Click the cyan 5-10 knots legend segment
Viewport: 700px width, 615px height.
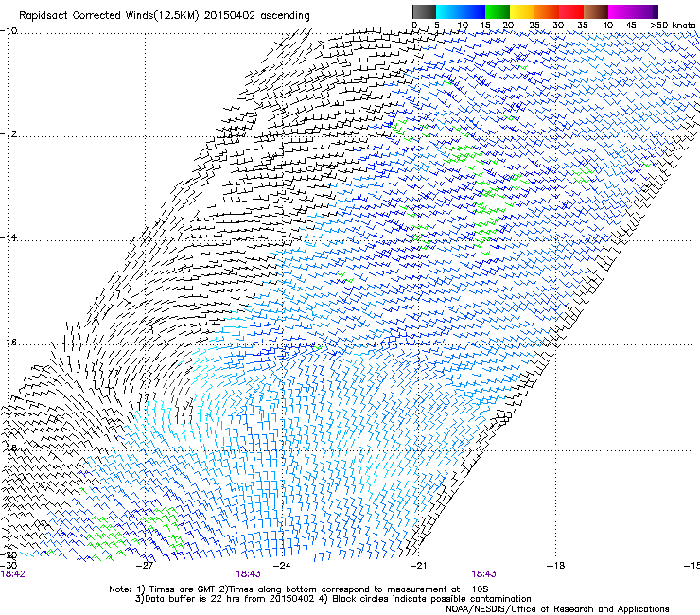[448, 11]
